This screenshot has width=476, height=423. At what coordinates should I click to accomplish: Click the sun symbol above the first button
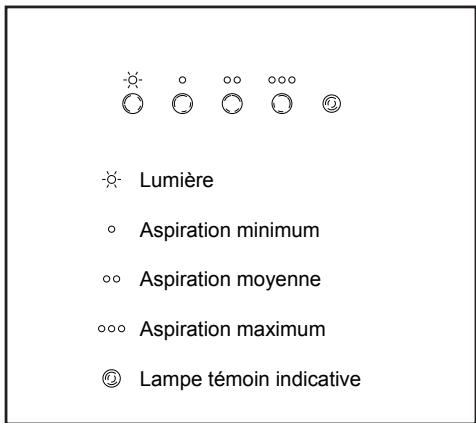(133, 80)
